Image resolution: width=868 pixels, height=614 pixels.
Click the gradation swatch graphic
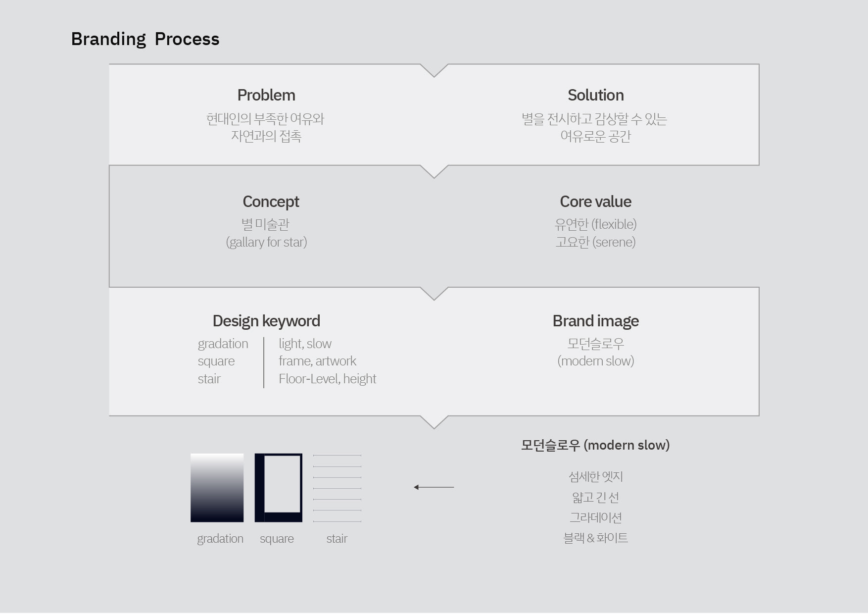[x=217, y=488]
